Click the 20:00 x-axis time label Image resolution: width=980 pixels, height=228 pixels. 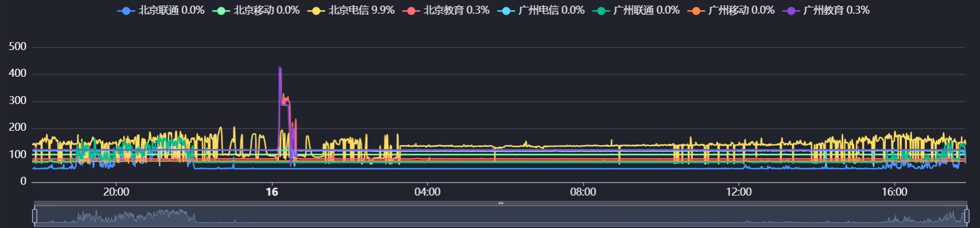click(x=116, y=192)
